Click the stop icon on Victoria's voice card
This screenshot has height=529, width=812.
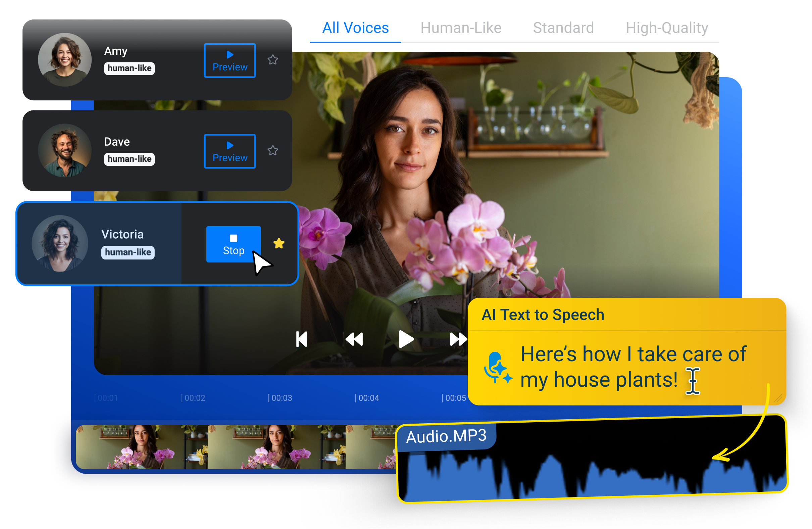click(x=233, y=239)
